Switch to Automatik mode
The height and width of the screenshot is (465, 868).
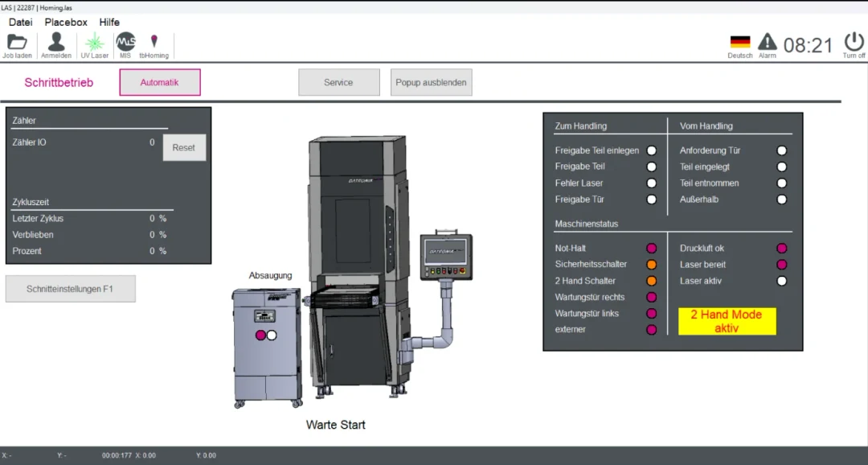click(x=160, y=82)
